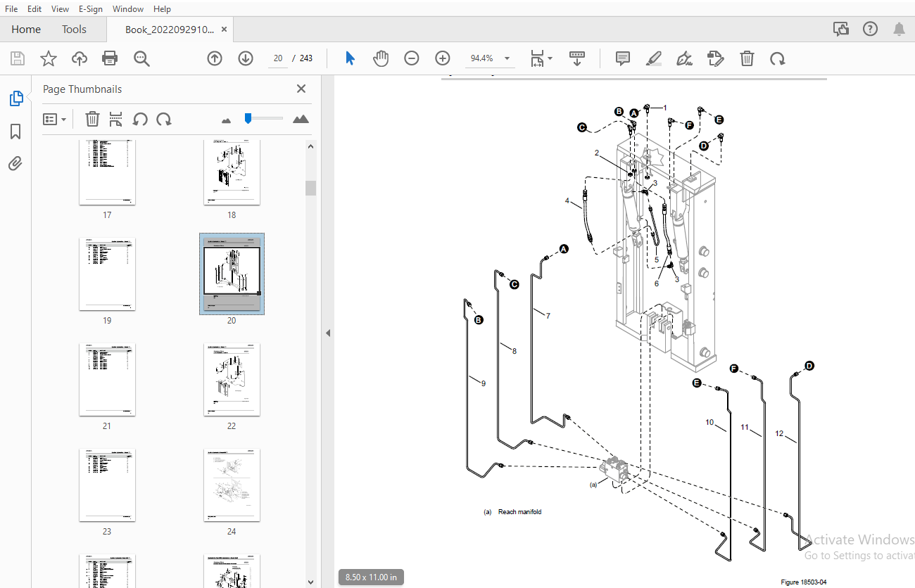Image resolution: width=915 pixels, height=588 pixels.
Task: Click the thumbnail panel scrollbar thumb
Action: (x=310, y=188)
